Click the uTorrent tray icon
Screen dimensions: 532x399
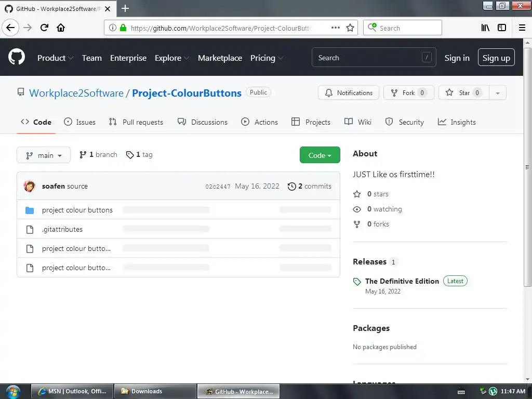coord(493,392)
